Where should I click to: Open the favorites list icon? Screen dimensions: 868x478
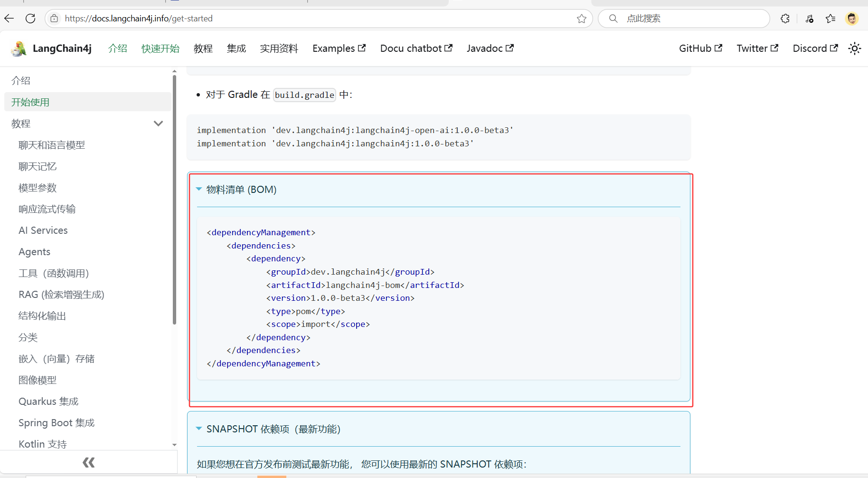point(830,19)
